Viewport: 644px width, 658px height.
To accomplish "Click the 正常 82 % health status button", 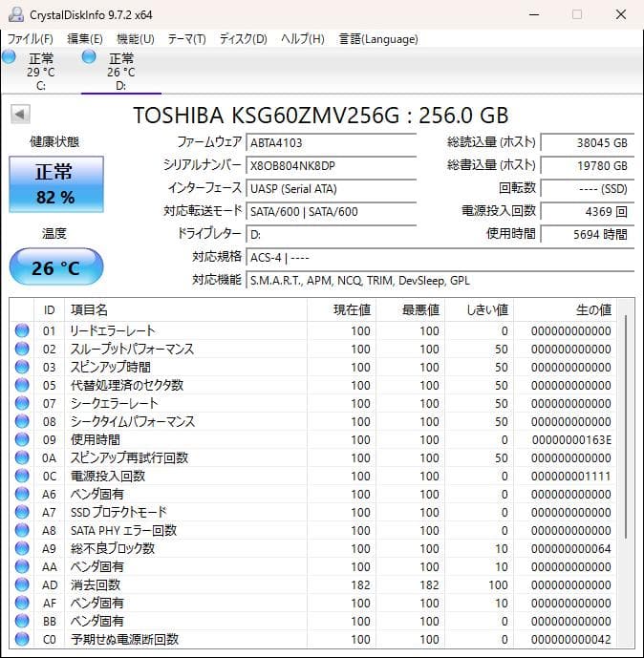I will [x=56, y=184].
